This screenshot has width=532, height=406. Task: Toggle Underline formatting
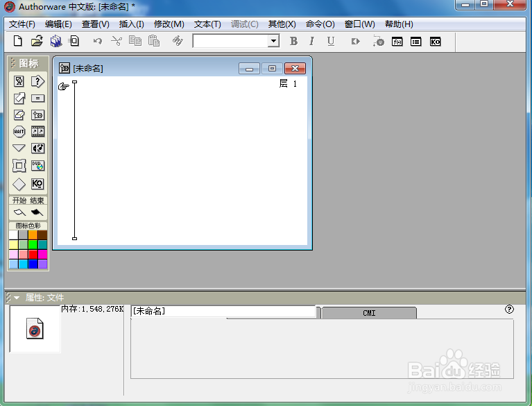pyautogui.click(x=330, y=42)
